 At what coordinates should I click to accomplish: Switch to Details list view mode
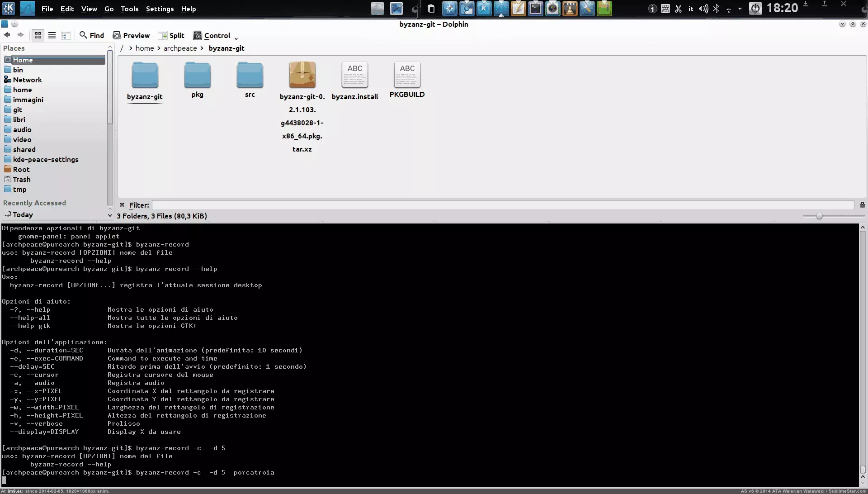point(52,35)
